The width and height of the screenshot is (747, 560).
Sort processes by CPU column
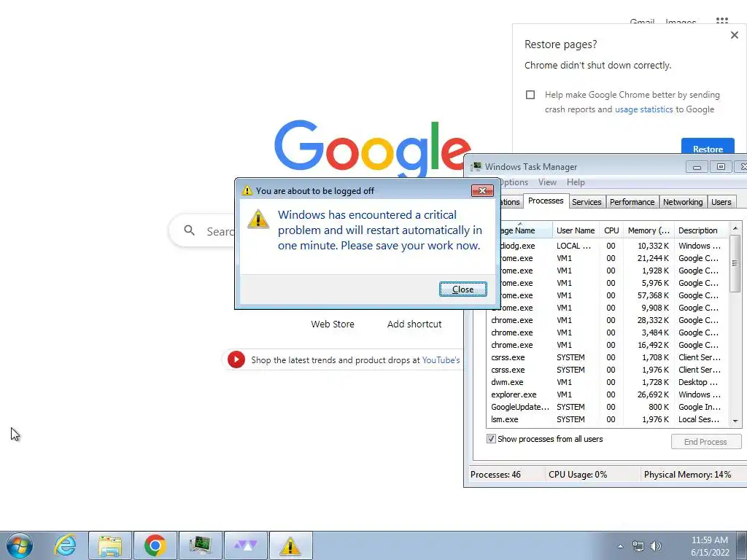611,230
